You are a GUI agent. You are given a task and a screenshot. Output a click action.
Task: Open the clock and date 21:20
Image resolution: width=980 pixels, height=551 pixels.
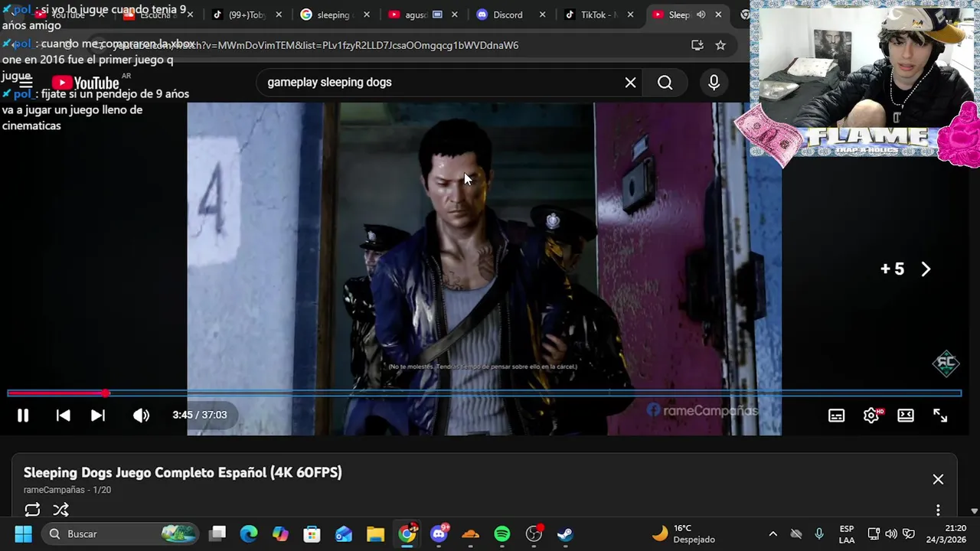click(946, 533)
